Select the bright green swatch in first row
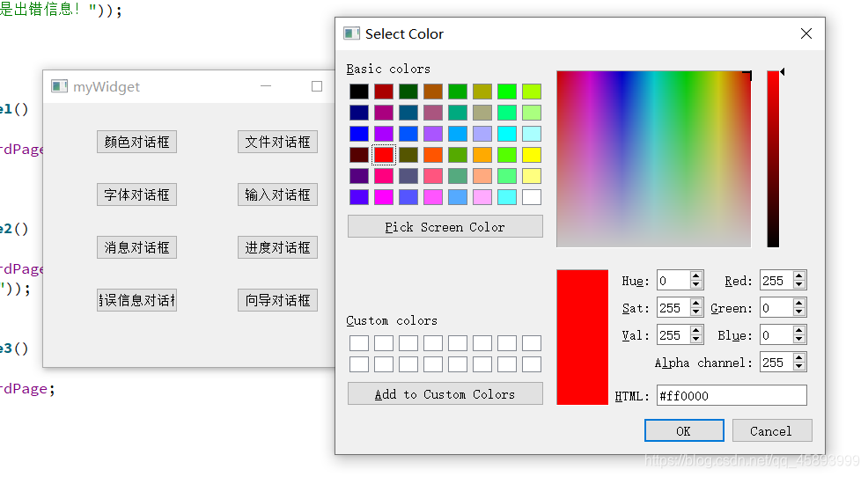The width and height of the screenshot is (868, 477). 506,92
